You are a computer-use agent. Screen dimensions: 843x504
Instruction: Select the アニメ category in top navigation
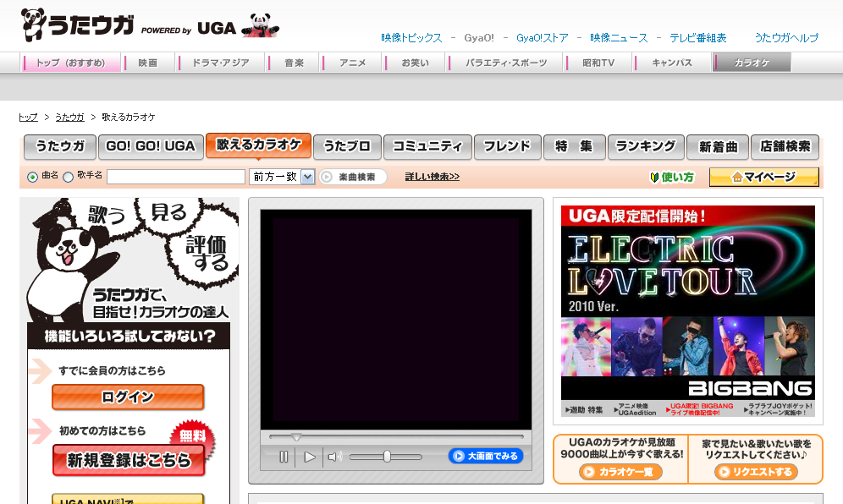(353, 63)
